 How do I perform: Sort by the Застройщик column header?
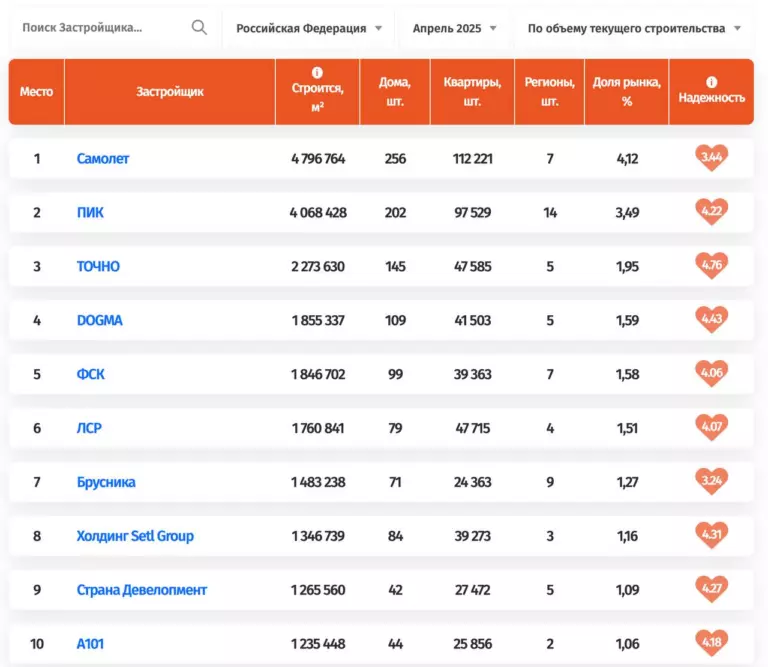pos(170,92)
